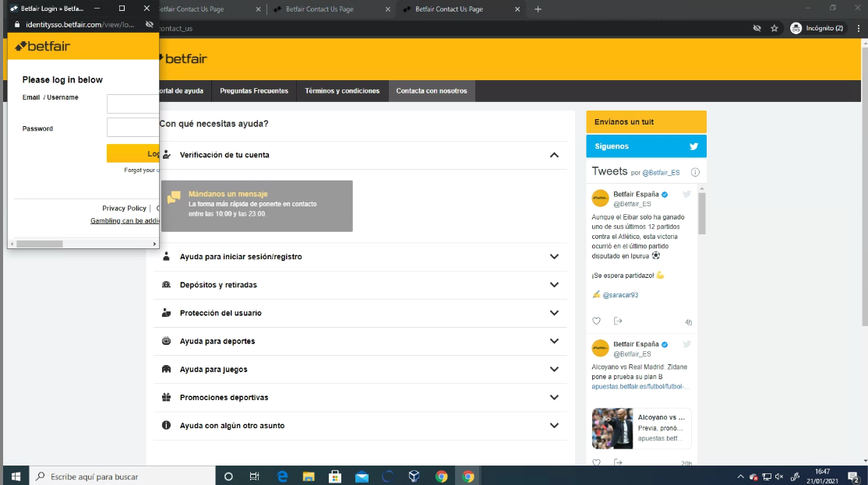Focus the Password input field
Screen dimensions: 868x485
tap(133, 127)
